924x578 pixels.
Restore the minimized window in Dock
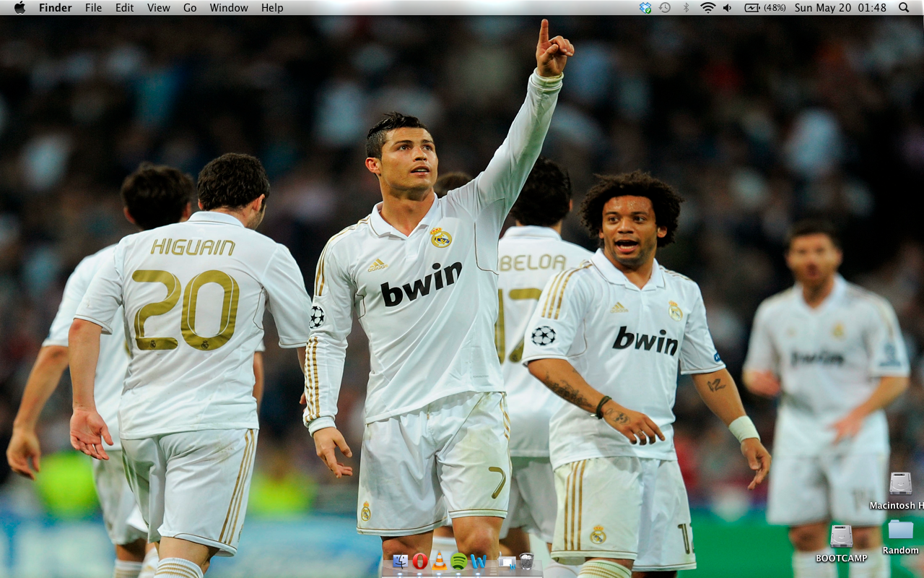click(x=507, y=561)
